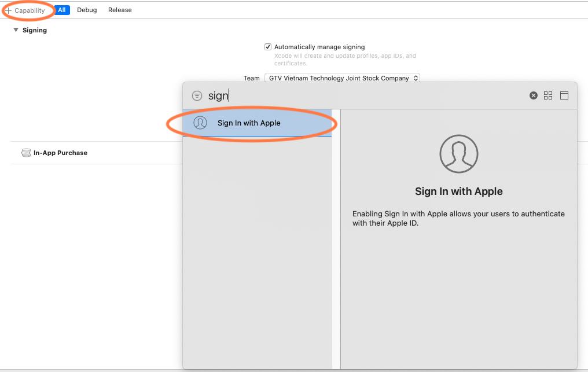Click the Team field label
Image resolution: width=588 pixels, height=372 pixels.
click(251, 78)
